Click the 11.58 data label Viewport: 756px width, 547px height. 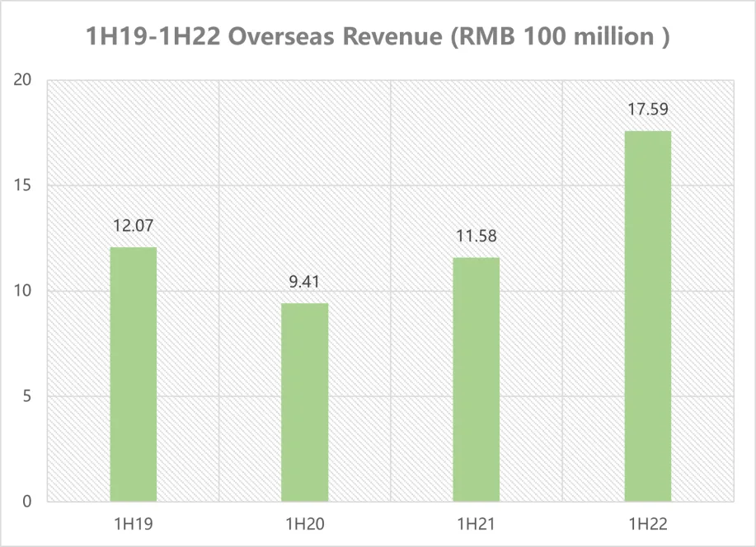tap(476, 236)
